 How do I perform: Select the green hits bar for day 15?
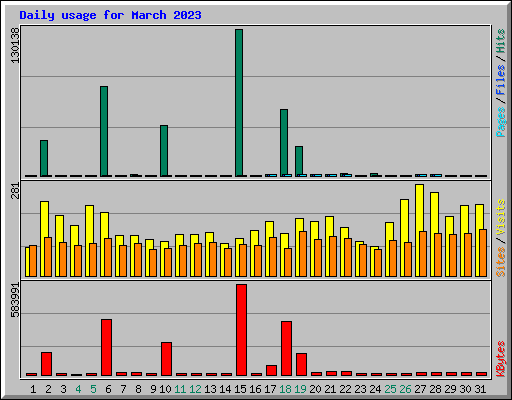tap(239, 103)
